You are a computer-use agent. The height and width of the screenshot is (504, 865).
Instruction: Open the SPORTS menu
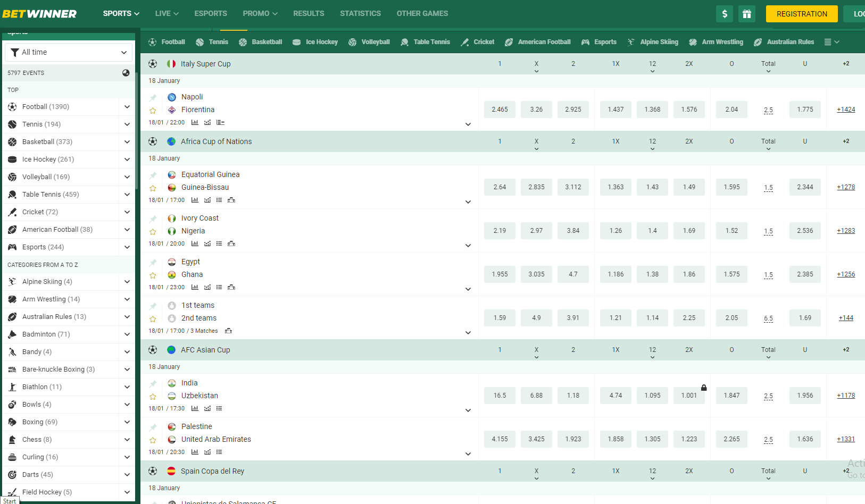click(121, 13)
